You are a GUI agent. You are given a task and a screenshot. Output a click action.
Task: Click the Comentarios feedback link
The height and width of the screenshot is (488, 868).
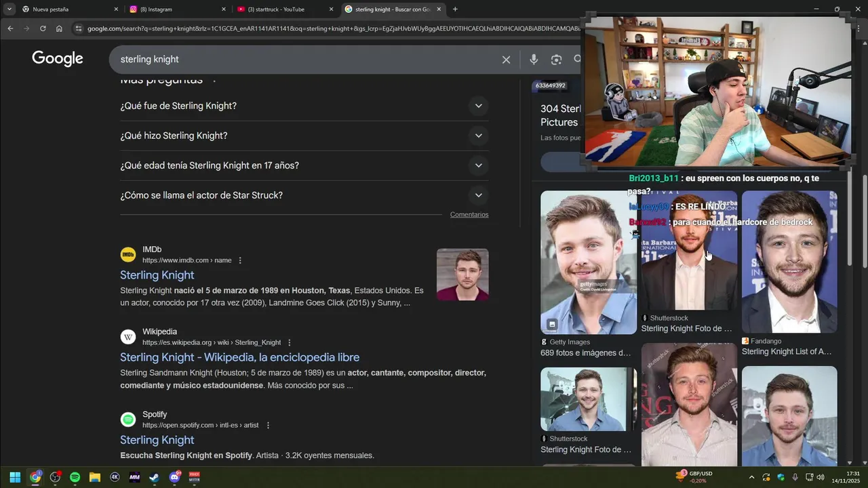pos(469,215)
